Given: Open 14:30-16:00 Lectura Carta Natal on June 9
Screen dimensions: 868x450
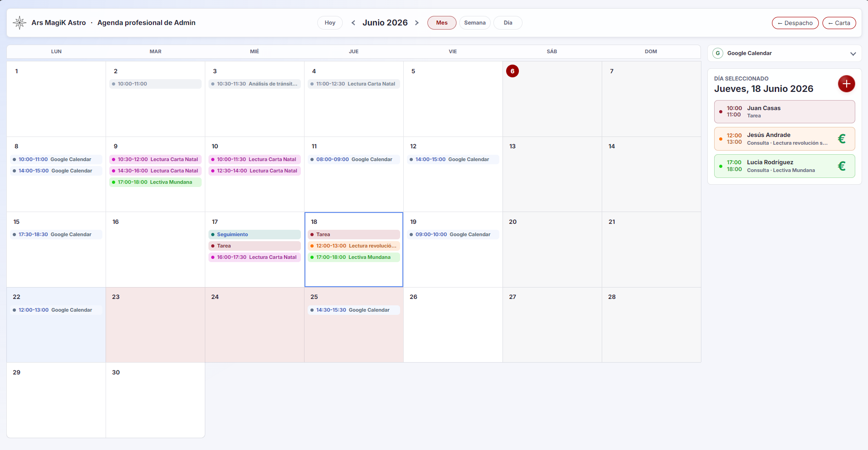Looking at the screenshot, I should coord(155,171).
